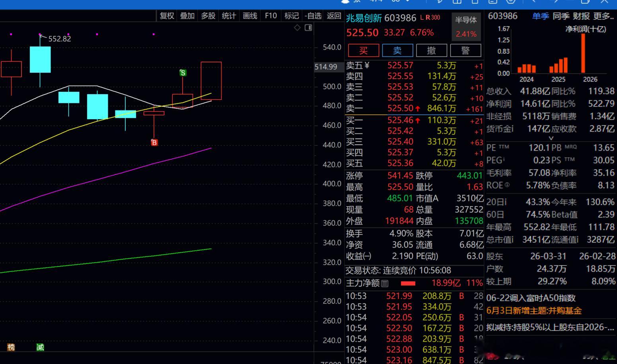This screenshot has height=364, width=617.
Task: Click the 外盘 value 191844
Action: (x=399, y=221)
